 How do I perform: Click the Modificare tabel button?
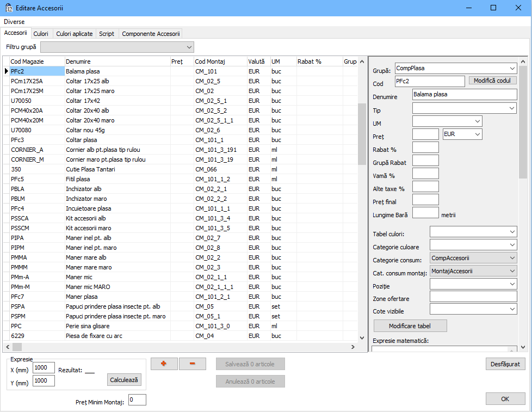click(410, 326)
